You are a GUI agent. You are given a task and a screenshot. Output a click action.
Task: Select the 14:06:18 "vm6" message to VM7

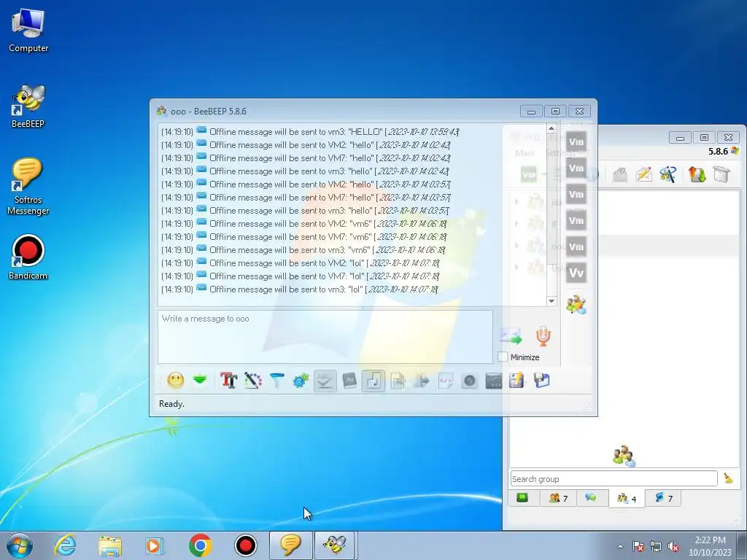[304, 237]
